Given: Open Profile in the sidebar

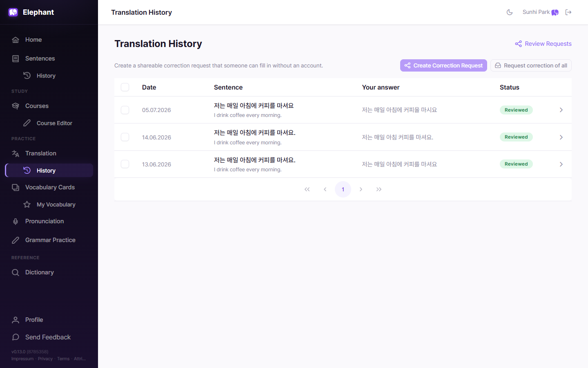Looking at the screenshot, I should click(x=49, y=320).
